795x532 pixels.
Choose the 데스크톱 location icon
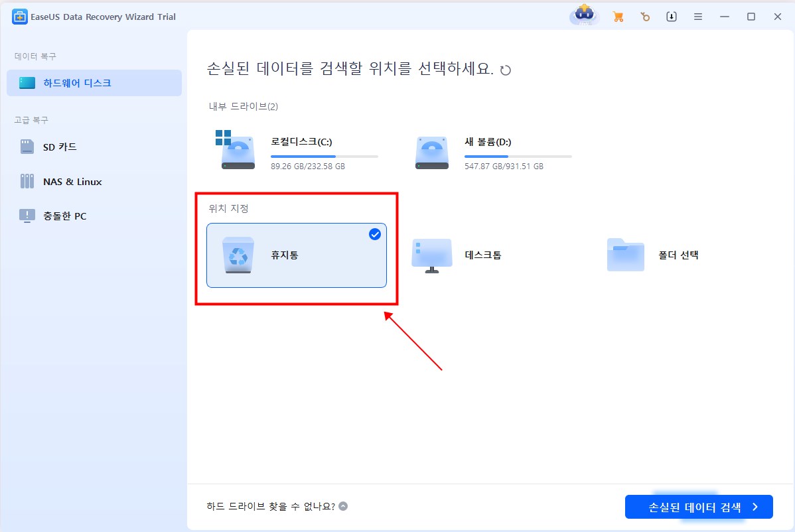[x=432, y=256]
